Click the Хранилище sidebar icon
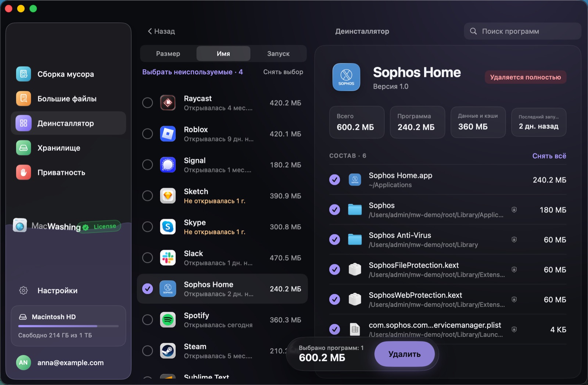The height and width of the screenshot is (385, 588). pos(24,148)
